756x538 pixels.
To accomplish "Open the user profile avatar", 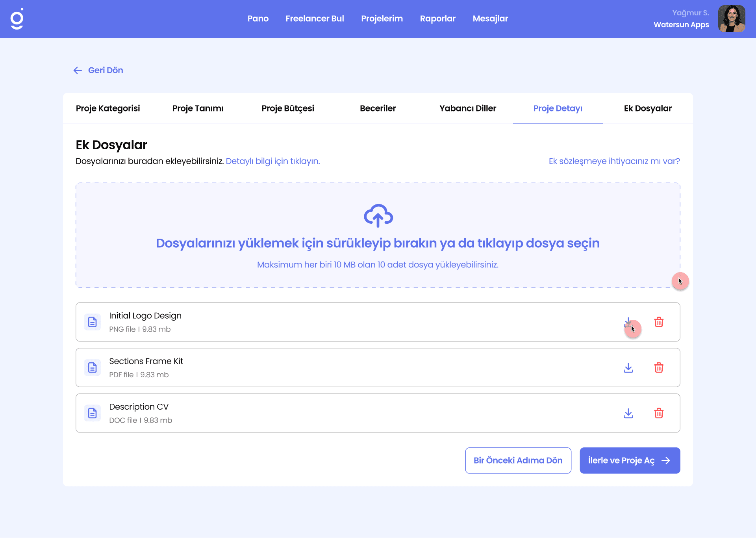I will pos(731,19).
